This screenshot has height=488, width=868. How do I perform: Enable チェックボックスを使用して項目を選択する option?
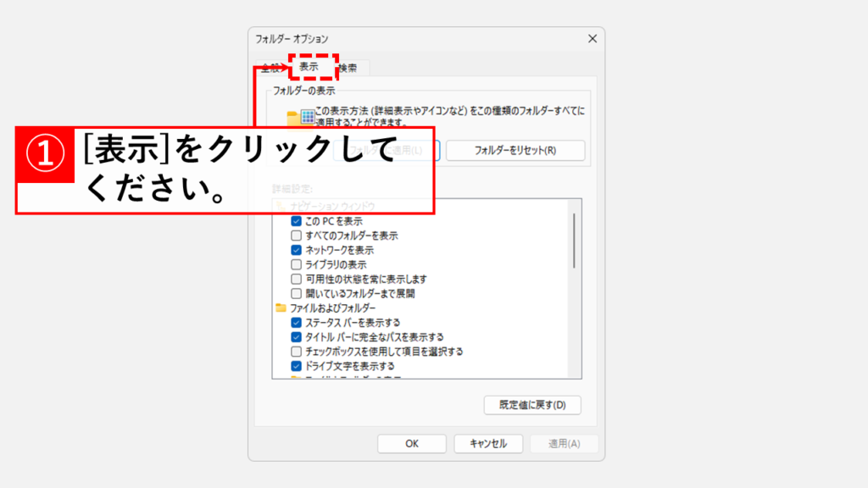[x=296, y=352]
